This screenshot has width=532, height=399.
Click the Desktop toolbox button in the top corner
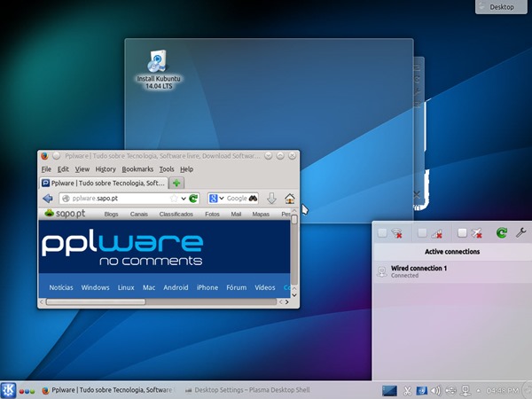point(502,6)
